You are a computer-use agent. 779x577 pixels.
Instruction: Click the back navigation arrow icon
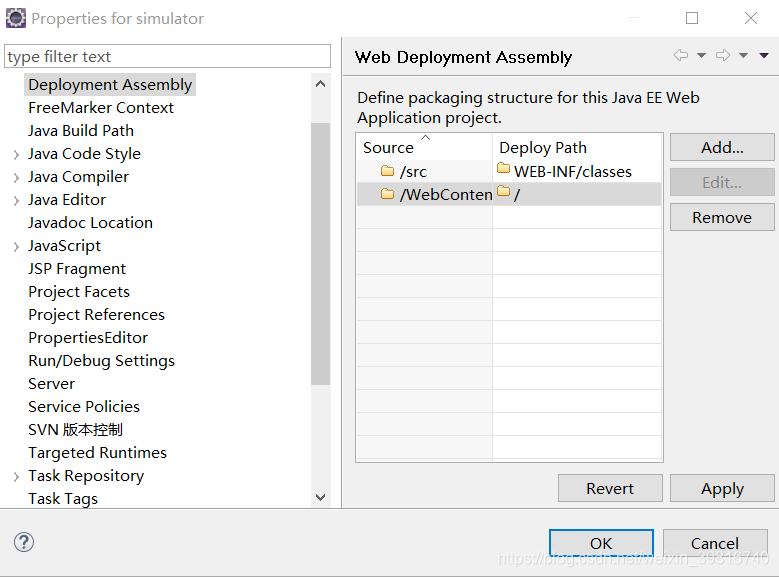click(x=681, y=55)
